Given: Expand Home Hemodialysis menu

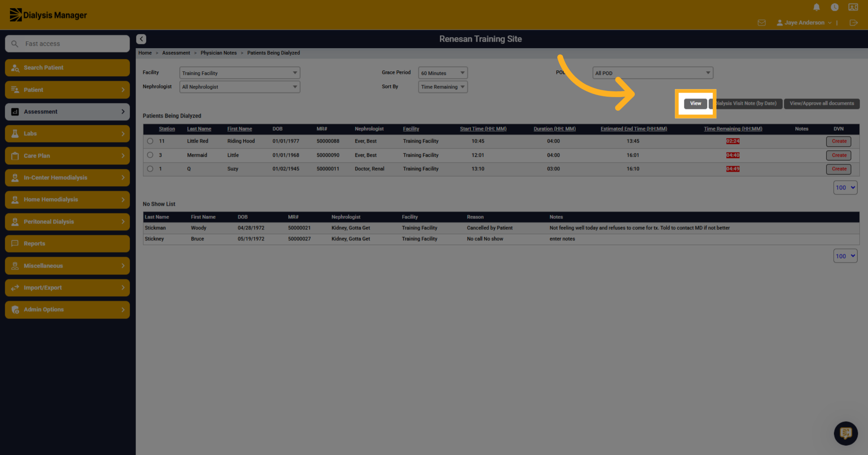Looking at the screenshot, I should point(67,199).
